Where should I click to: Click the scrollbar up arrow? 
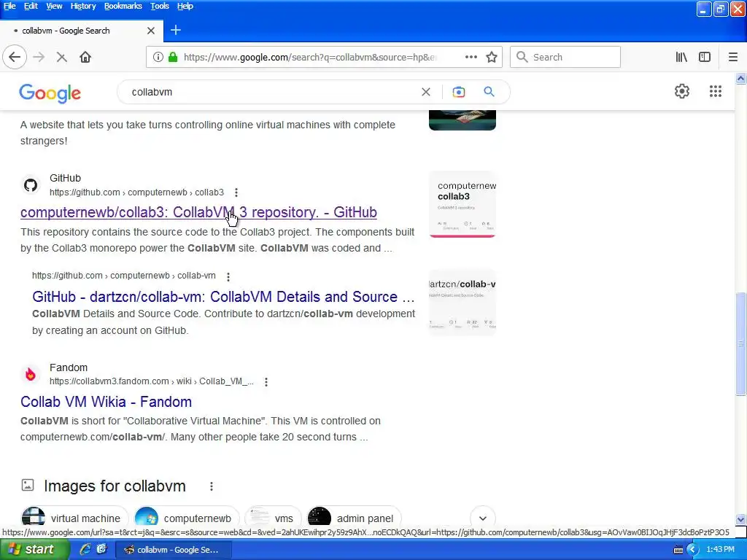pyautogui.click(x=740, y=79)
